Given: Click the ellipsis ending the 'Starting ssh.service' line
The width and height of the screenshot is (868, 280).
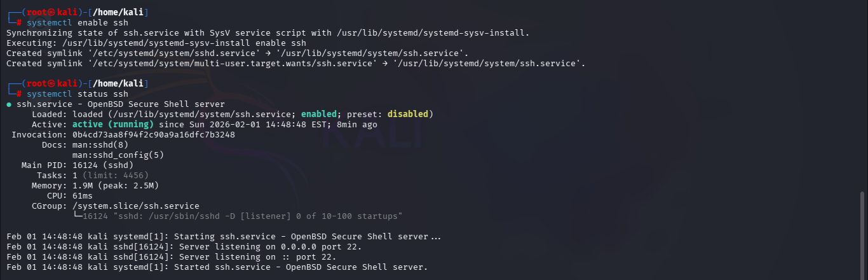Looking at the screenshot, I should coord(435,237).
